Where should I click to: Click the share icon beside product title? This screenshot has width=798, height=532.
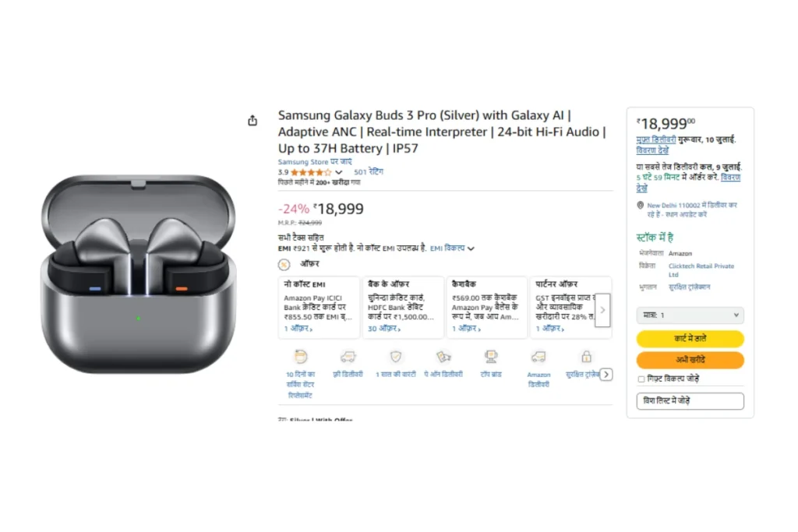click(x=252, y=121)
